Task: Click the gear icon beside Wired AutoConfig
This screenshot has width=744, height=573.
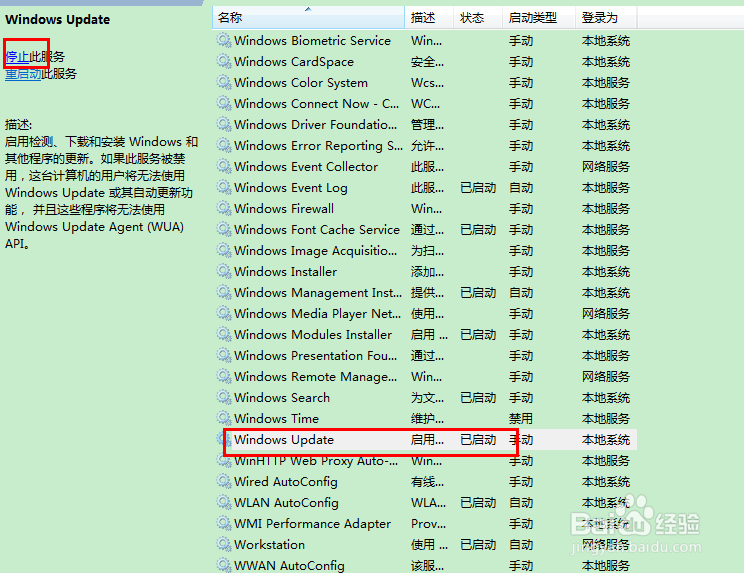Action: (x=223, y=481)
